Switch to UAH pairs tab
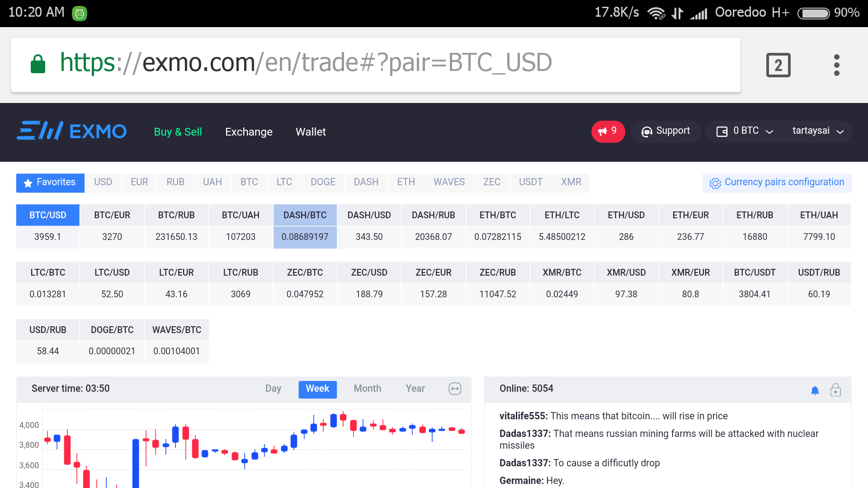This screenshot has width=868, height=488. point(212,183)
